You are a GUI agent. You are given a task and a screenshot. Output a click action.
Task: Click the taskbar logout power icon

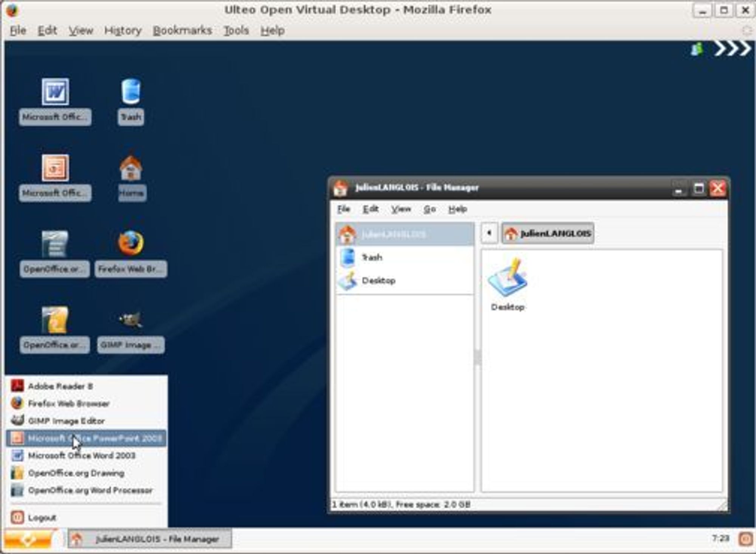tap(746, 539)
